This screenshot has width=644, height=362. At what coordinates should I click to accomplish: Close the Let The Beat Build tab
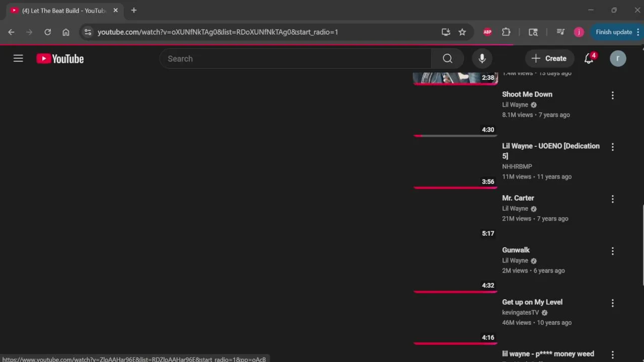point(115,11)
